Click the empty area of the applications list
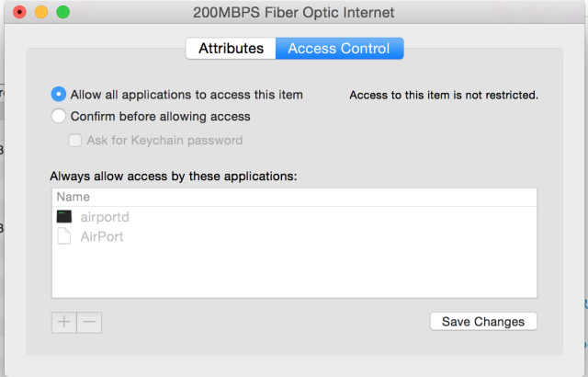 [x=294, y=272]
